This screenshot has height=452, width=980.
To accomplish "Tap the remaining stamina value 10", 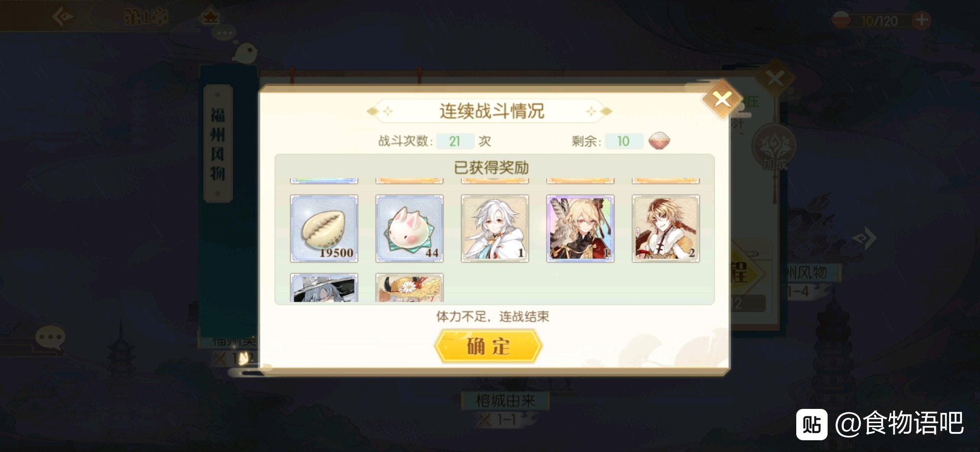I will (624, 142).
